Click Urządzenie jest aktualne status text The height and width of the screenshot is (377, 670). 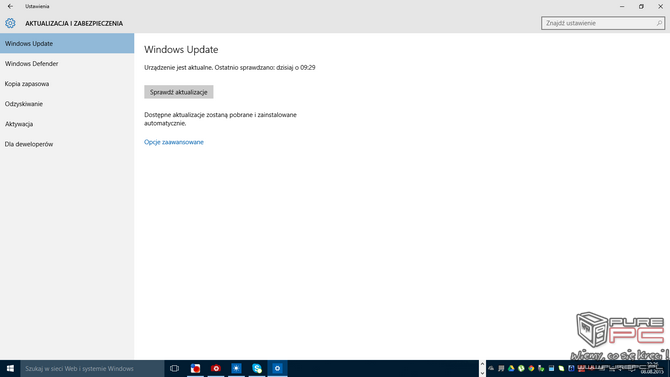pos(230,68)
